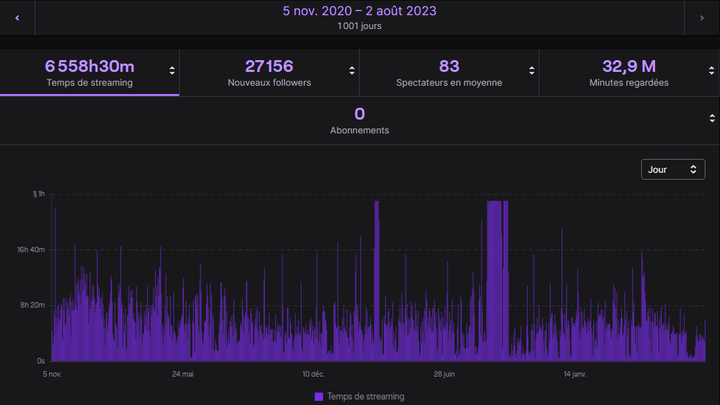
Task: Open the date range picker 5 nov. 2020 – 2 août 2023
Action: point(359,11)
